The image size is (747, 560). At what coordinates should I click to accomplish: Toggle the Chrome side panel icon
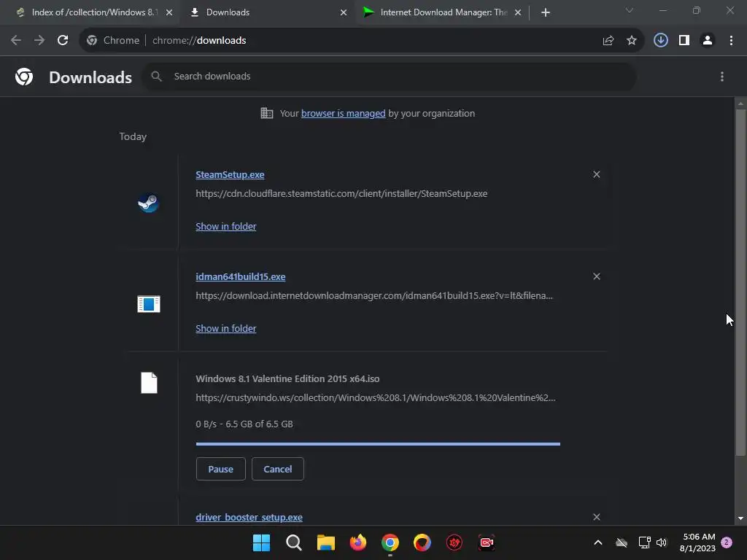(x=684, y=41)
